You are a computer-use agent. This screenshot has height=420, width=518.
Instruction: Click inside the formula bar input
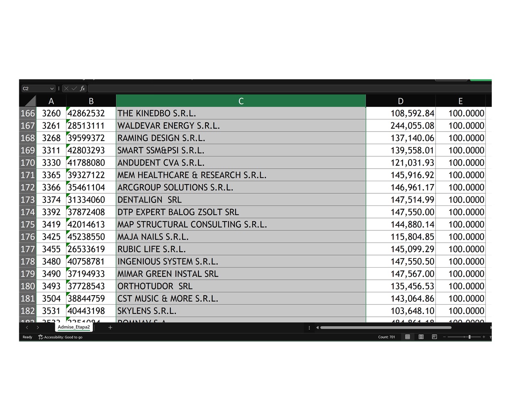point(288,89)
